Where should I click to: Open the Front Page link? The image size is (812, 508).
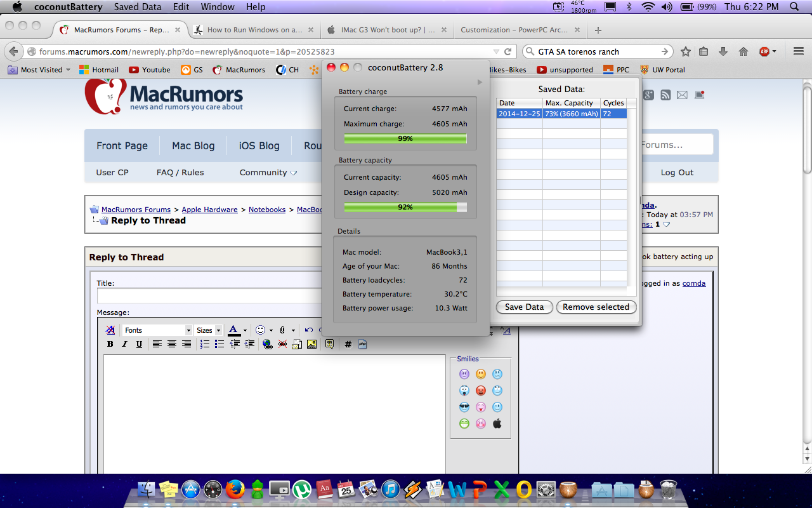pos(122,145)
